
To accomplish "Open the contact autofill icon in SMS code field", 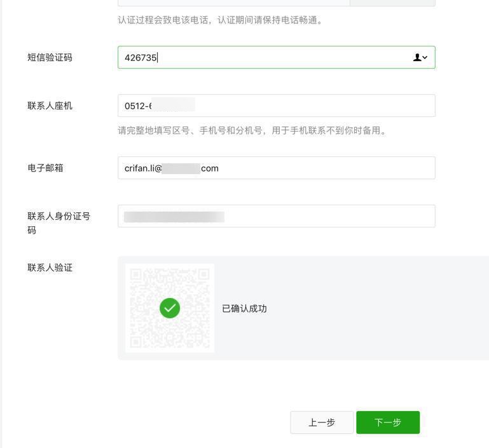I will pos(420,57).
